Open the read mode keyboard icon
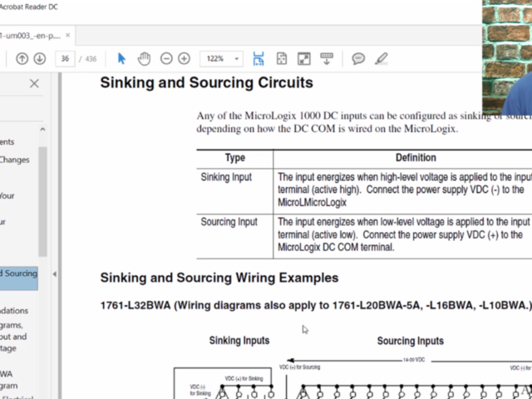 [327, 59]
